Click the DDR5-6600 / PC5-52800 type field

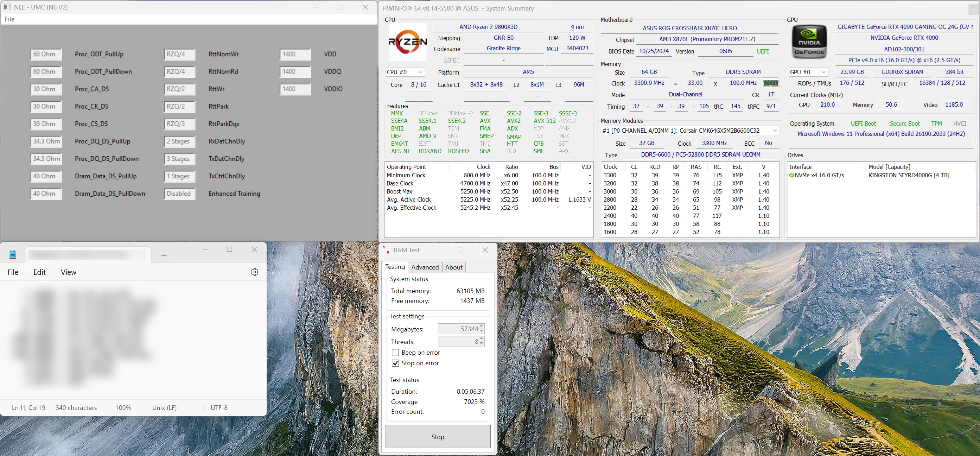pyautogui.click(x=700, y=154)
